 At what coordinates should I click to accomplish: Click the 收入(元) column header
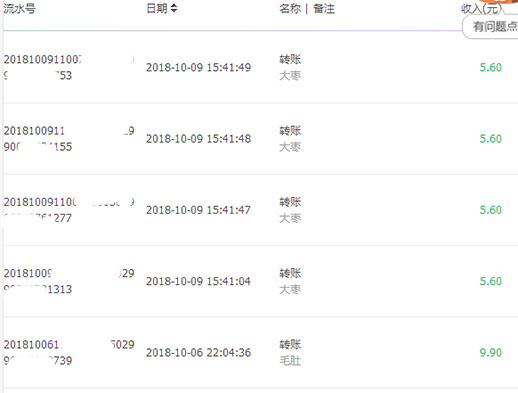click(481, 9)
